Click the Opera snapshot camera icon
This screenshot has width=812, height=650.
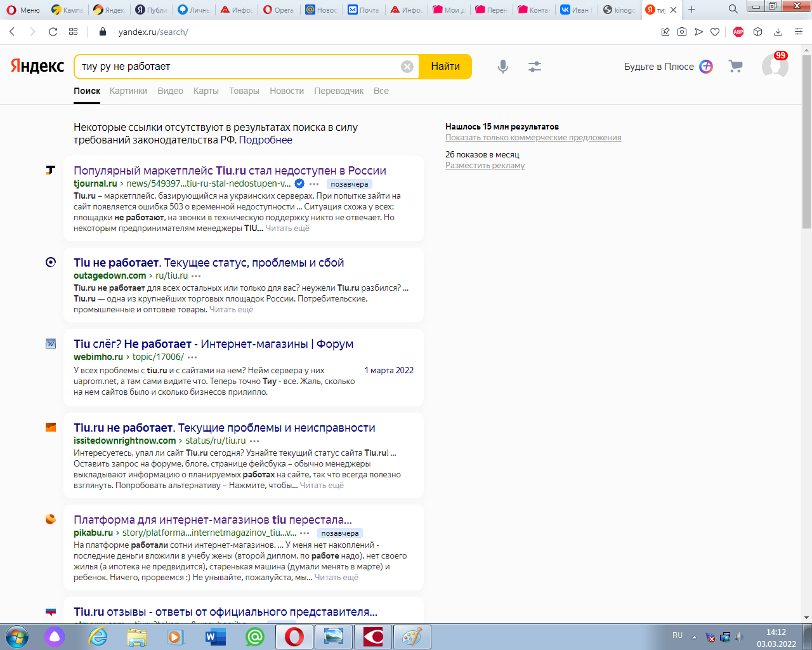(x=682, y=32)
